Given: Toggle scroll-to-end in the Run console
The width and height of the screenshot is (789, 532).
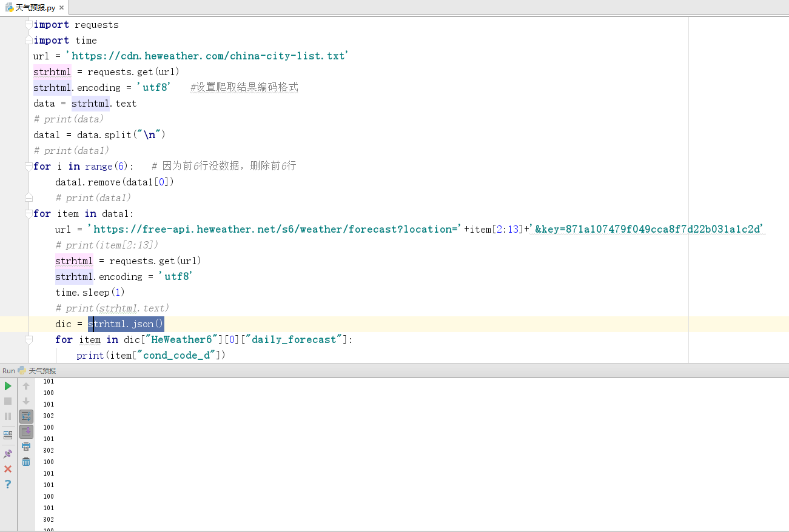Looking at the screenshot, I should click(x=26, y=431).
